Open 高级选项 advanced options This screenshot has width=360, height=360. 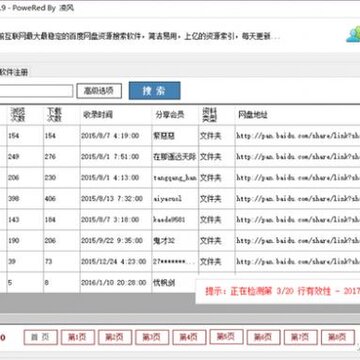[99, 91]
